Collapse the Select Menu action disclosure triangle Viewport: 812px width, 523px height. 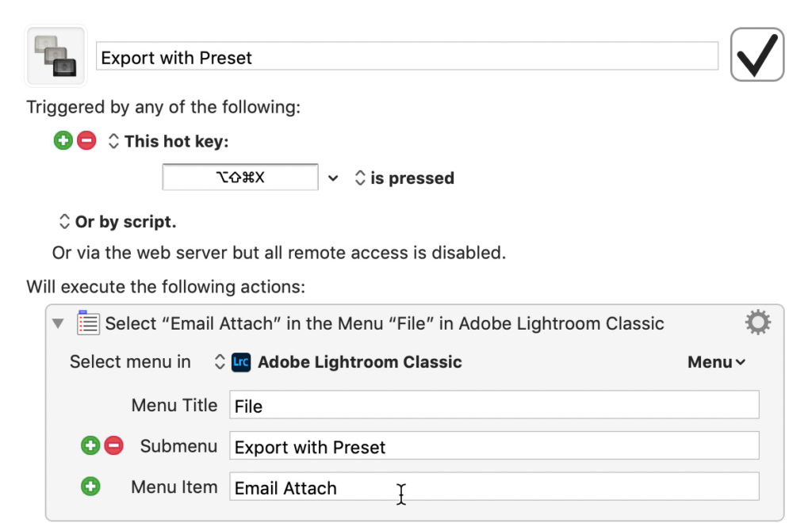click(x=57, y=323)
